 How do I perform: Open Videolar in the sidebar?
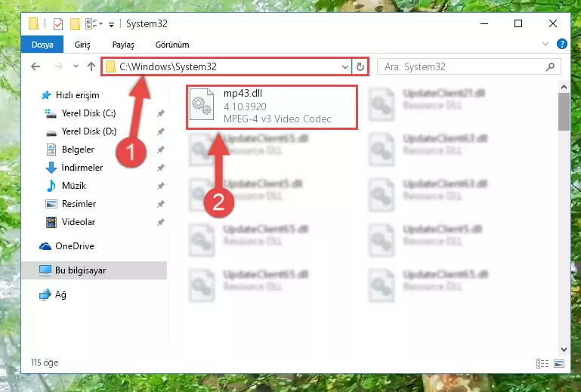tap(70, 222)
